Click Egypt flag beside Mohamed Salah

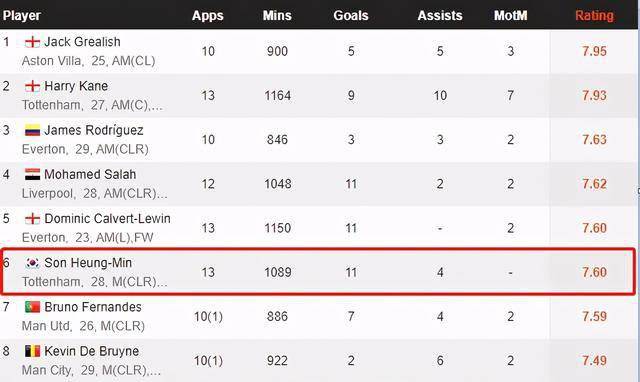point(32,174)
